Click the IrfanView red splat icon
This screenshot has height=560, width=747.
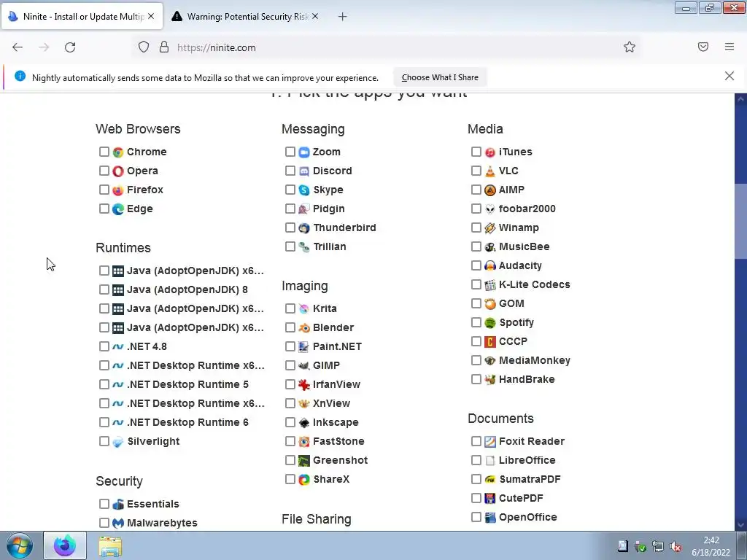pyautogui.click(x=304, y=385)
